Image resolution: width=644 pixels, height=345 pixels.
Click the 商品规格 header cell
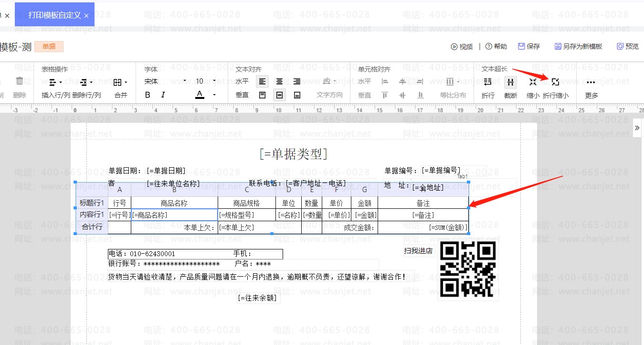pos(247,203)
